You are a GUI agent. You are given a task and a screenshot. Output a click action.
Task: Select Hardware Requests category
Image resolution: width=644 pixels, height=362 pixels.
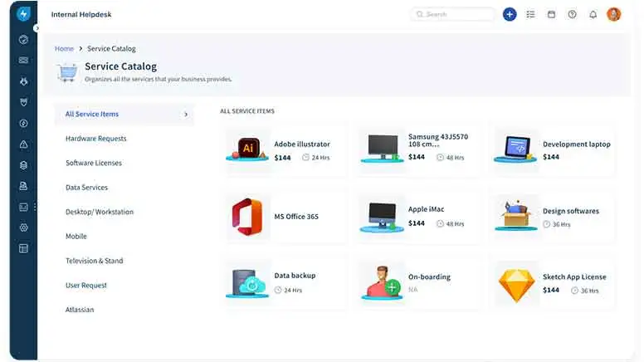pos(95,139)
